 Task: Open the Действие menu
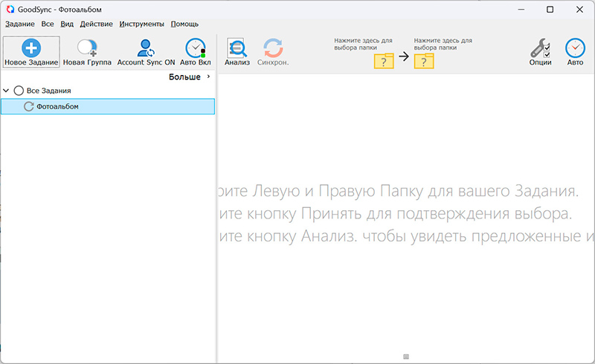click(96, 24)
